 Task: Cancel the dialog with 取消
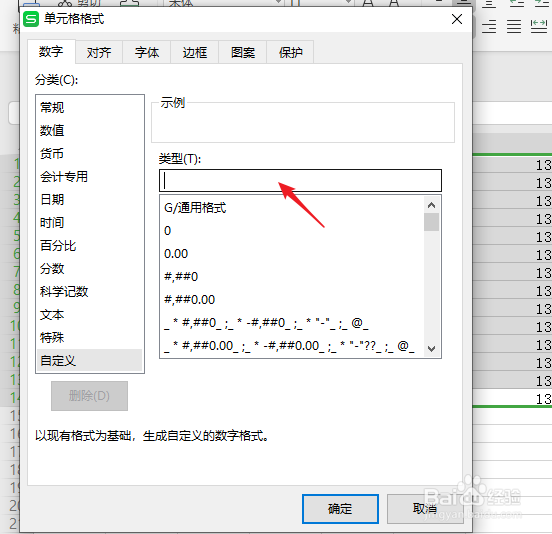click(425, 509)
